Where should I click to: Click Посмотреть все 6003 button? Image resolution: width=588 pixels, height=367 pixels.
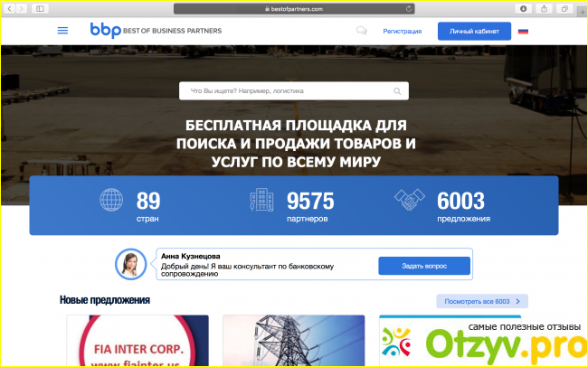coord(481,301)
